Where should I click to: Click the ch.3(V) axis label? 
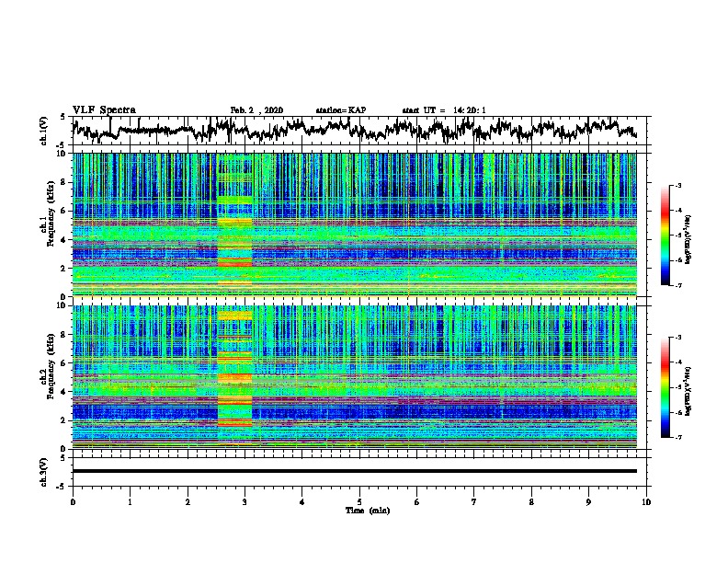point(43,472)
